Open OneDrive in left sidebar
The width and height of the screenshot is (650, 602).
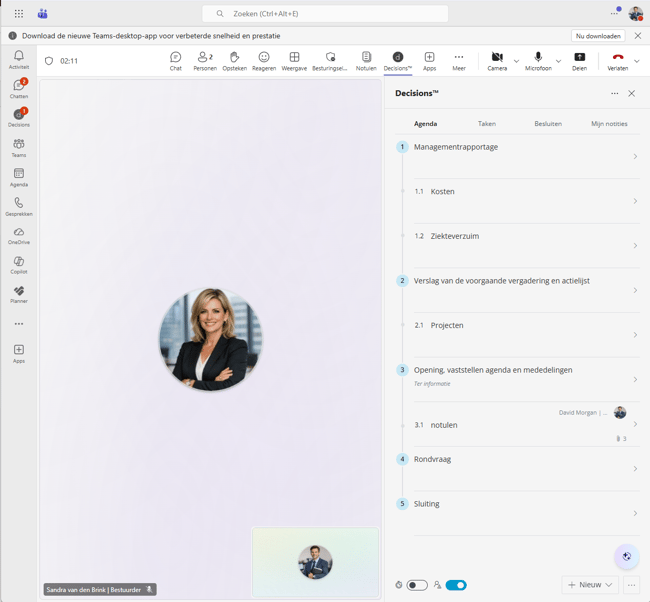pyautogui.click(x=19, y=235)
